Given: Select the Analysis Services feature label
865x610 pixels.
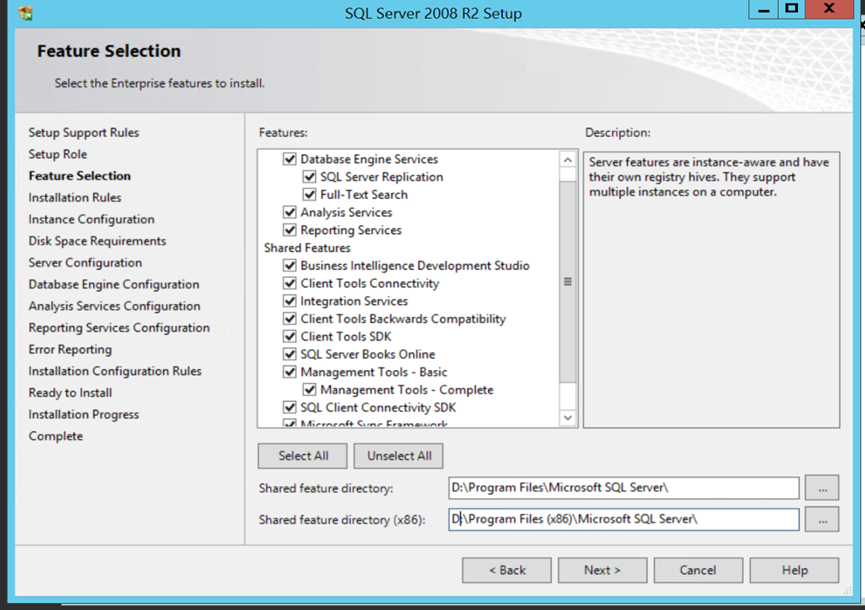Looking at the screenshot, I should pos(346,212).
